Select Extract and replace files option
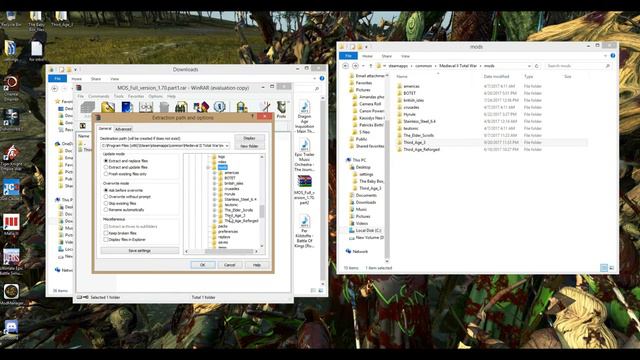The height and width of the screenshot is (360, 640). [x=126, y=161]
